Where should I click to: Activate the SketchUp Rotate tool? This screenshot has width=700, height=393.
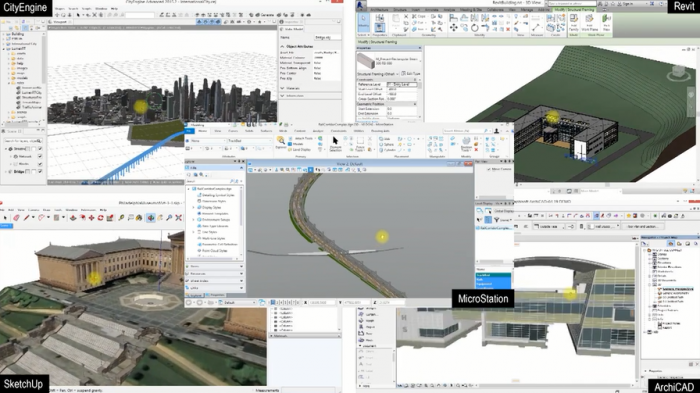[x=100, y=217]
